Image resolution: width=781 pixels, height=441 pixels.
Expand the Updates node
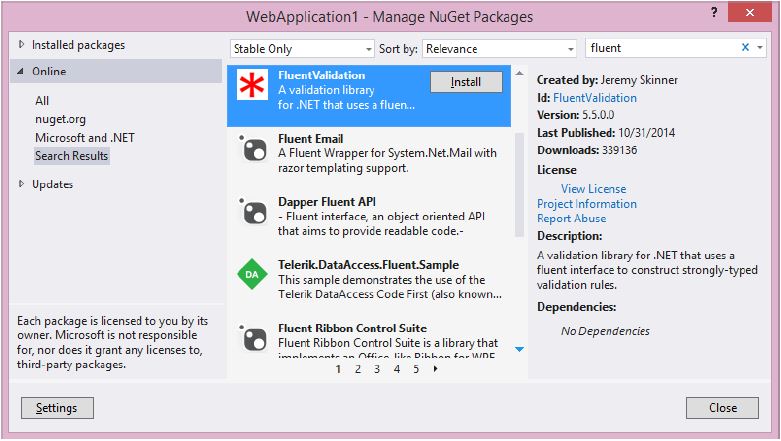(21, 184)
